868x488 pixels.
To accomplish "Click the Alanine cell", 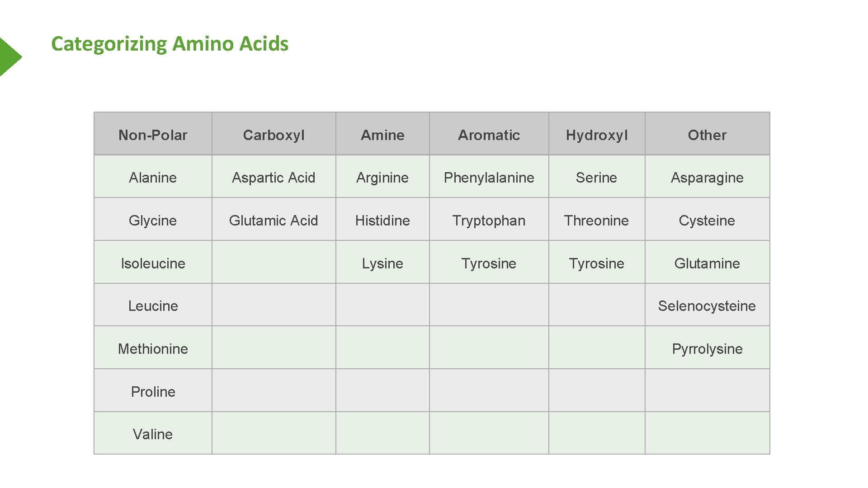I will pyautogui.click(x=153, y=178).
